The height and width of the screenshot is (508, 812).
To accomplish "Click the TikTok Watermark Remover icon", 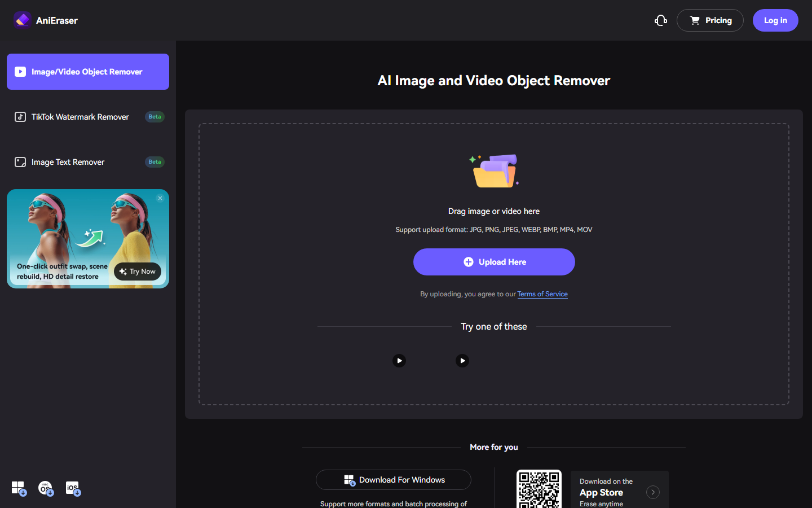I will pyautogui.click(x=20, y=117).
